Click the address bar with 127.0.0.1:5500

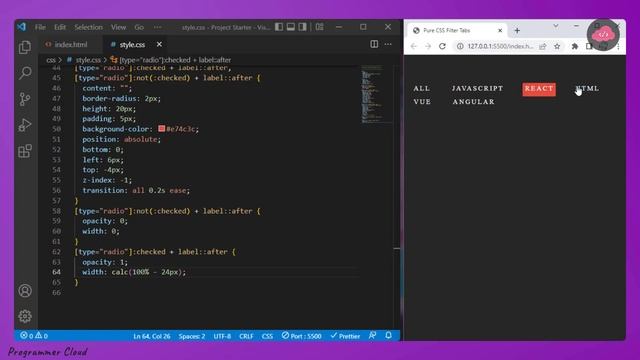tap(500, 47)
